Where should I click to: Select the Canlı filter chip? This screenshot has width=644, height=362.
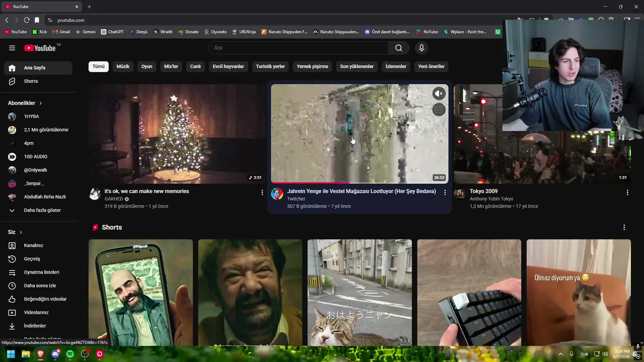(x=195, y=66)
